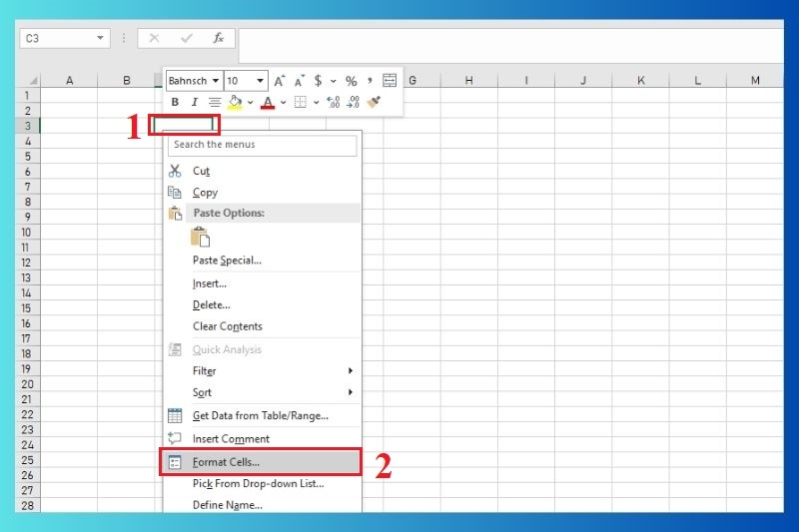This screenshot has height=532, width=799.
Task: Click inside the formula bar
Action: [511, 45]
